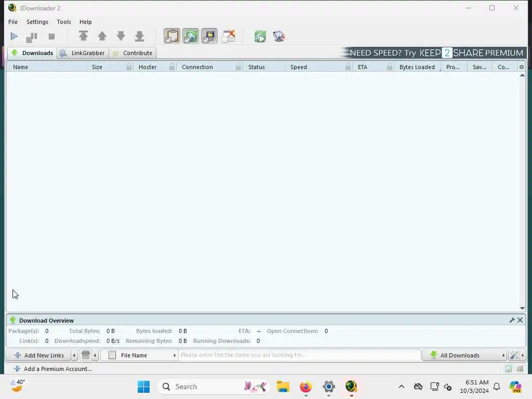Toggle premium usage monitor icon

pyautogui.click(x=209, y=36)
